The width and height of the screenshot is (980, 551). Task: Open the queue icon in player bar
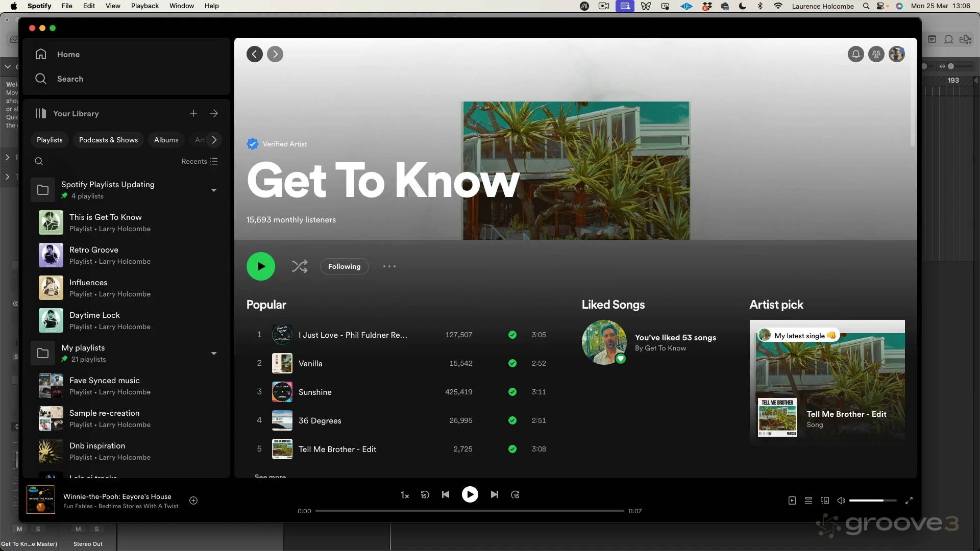808,500
